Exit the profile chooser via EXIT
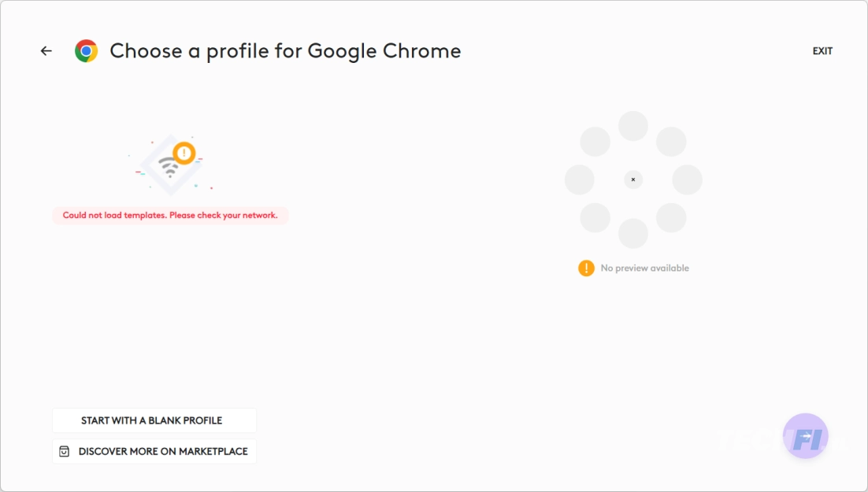 pos(822,51)
